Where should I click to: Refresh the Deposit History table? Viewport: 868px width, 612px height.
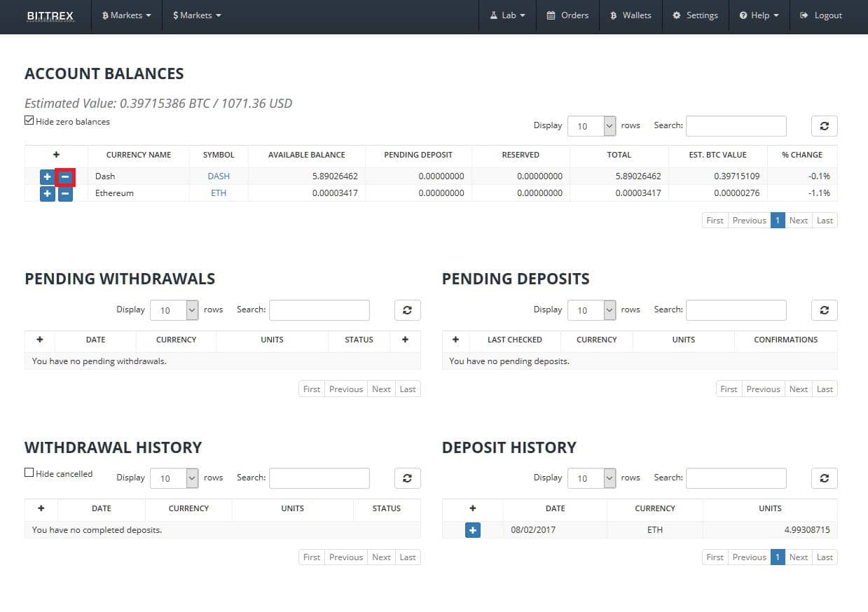coord(824,478)
